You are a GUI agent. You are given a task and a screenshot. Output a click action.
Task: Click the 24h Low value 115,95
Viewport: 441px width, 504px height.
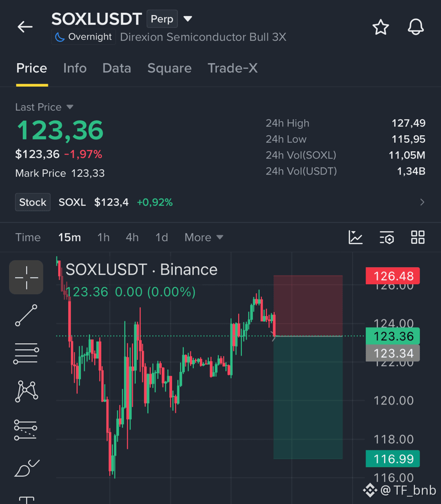click(x=409, y=139)
